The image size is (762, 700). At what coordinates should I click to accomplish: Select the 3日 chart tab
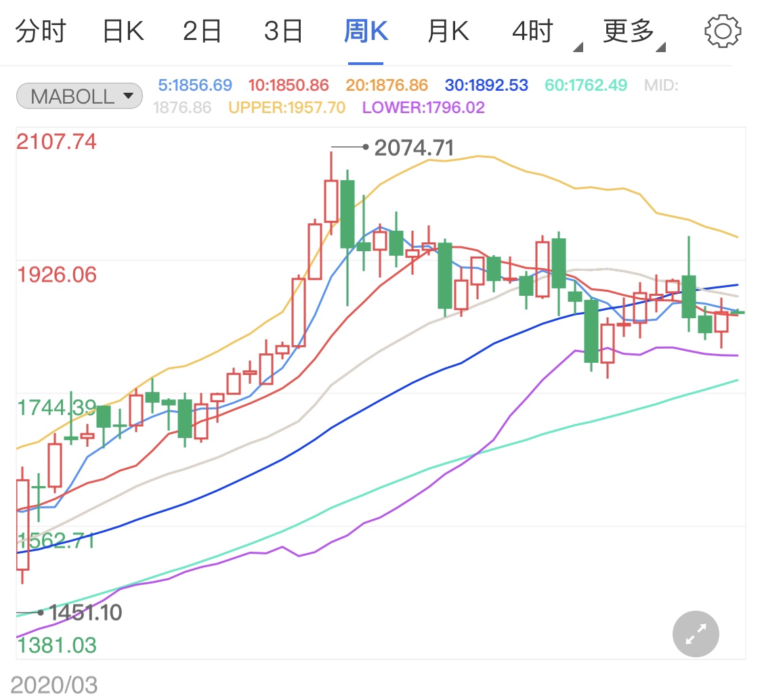point(283,31)
